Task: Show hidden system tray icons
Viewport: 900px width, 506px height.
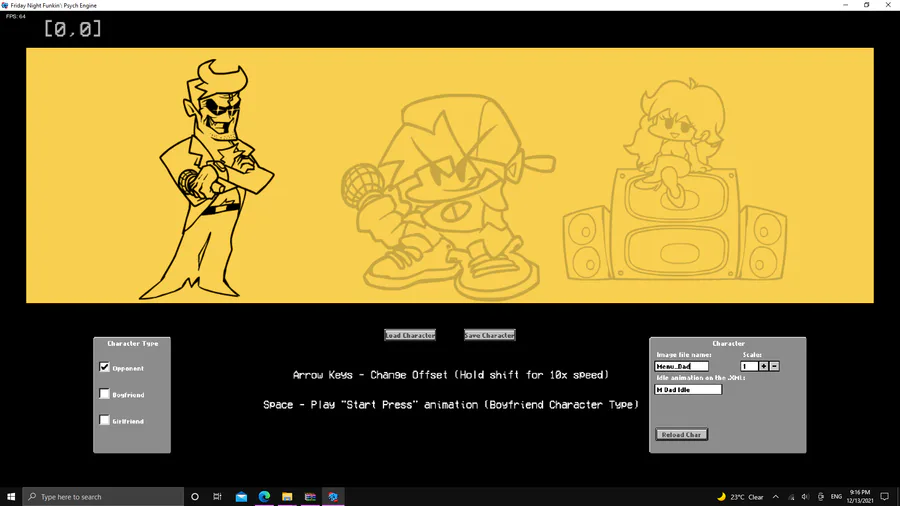Action: click(775, 497)
